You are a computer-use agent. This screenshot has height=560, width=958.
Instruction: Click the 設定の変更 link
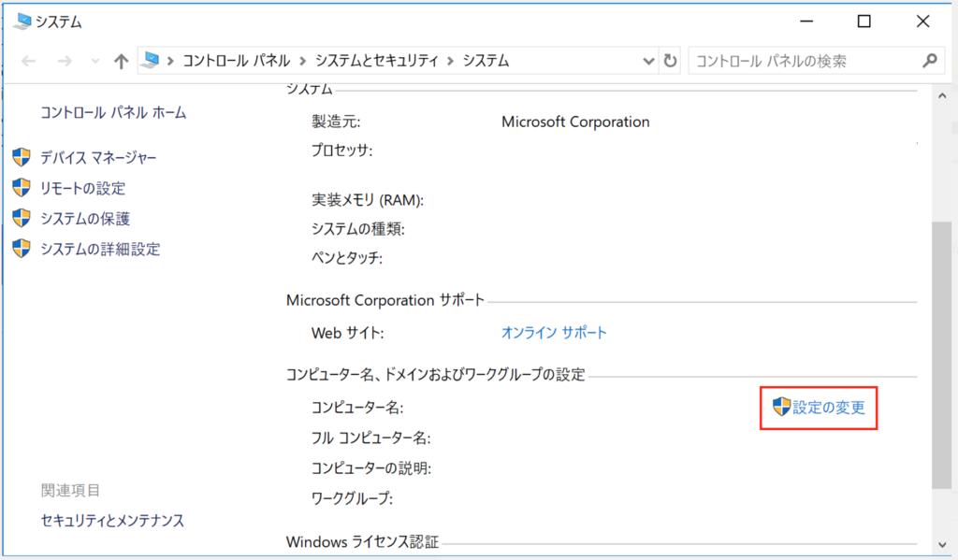[827, 409]
